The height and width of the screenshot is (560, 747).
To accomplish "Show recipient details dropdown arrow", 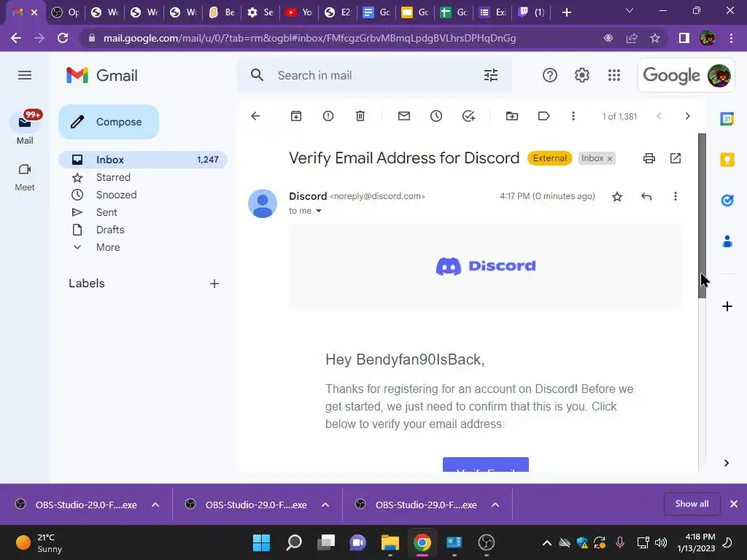I will (319, 211).
